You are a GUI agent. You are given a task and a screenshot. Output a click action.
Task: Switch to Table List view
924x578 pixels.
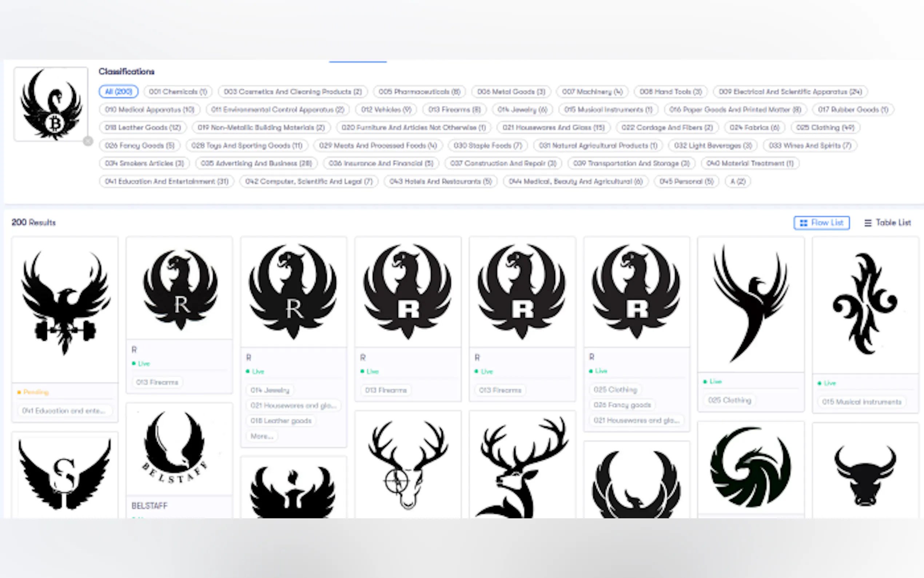tap(887, 222)
